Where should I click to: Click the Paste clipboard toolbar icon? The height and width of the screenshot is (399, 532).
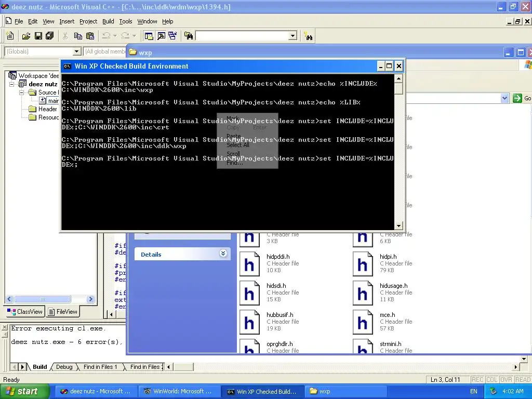click(90, 36)
